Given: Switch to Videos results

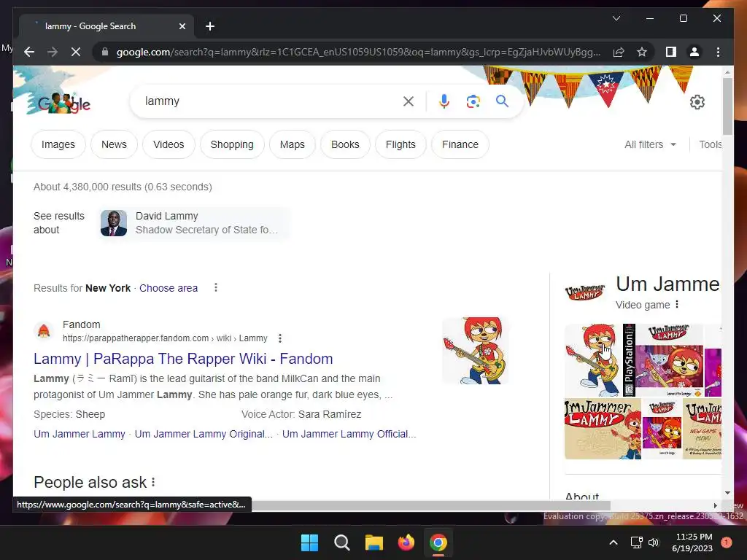Looking at the screenshot, I should [169, 144].
